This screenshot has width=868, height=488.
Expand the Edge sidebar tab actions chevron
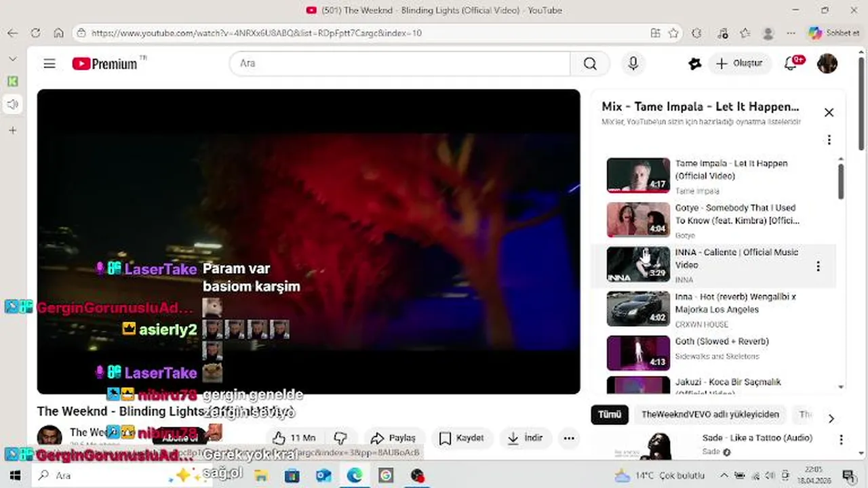(x=12, y=60)
